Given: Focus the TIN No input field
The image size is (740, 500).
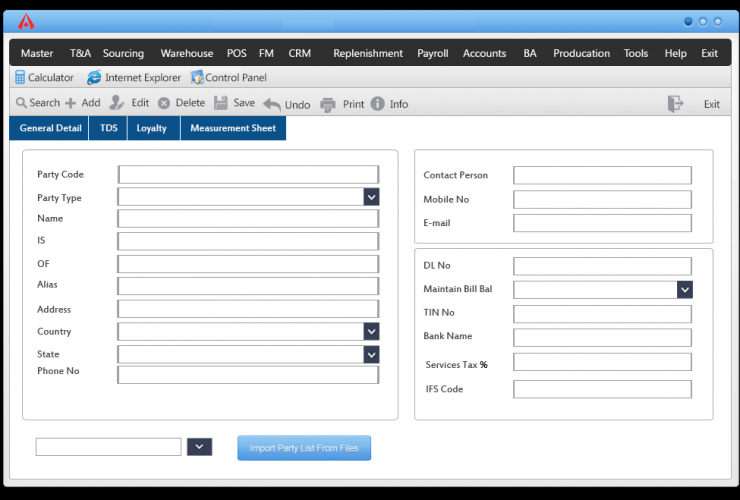Looking at the screenshot, I should click(x=603, y=314).
